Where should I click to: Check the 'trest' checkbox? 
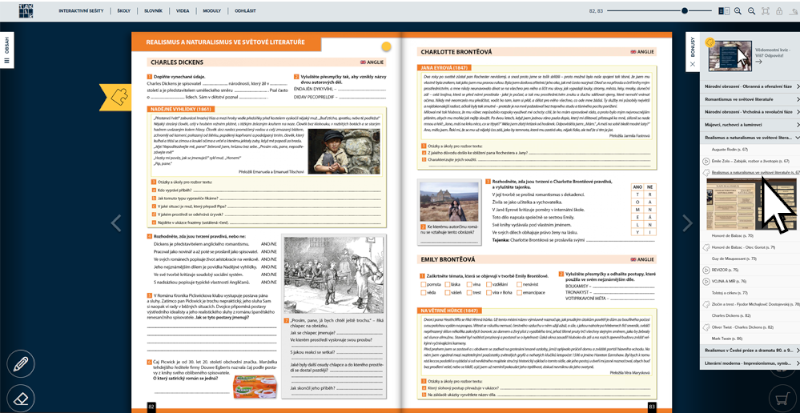click(x=468, y=293)
